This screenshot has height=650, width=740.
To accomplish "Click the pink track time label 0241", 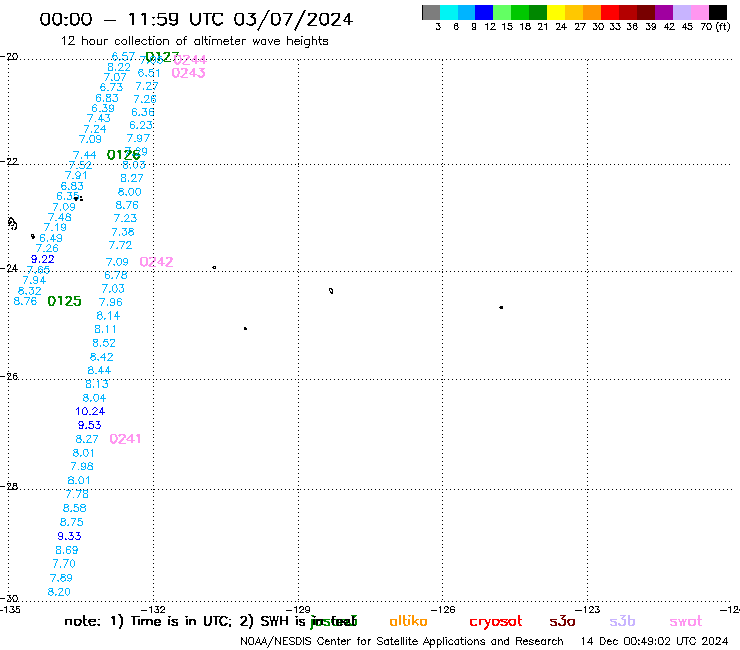I will coord(125,439).
